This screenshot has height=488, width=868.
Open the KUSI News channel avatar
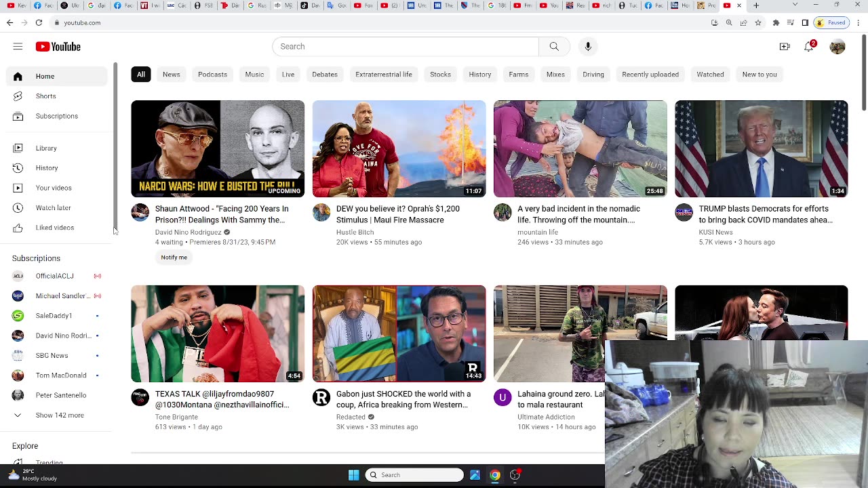684,212
